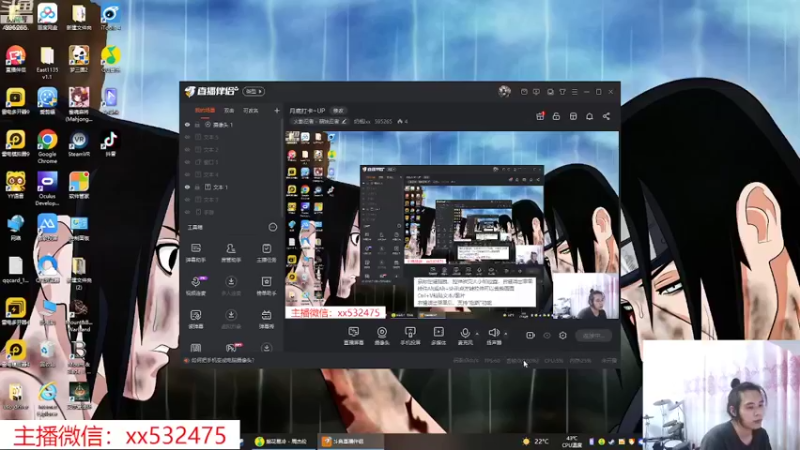The width and height of the screenshot is (800, 450).
Task: Show the hidden 文本 4 source
Action: pyautogui.click(x=187, y=174)
